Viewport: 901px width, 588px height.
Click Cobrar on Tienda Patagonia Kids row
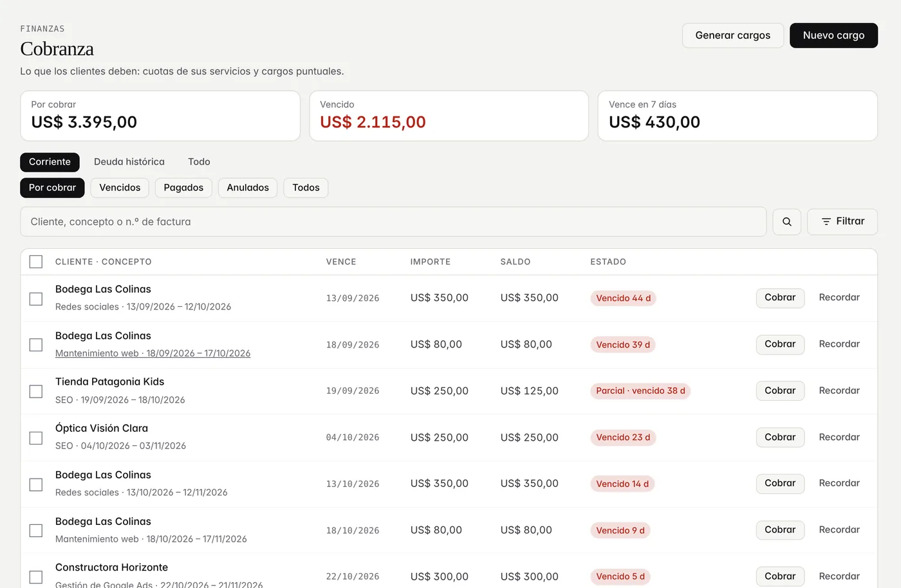780,390
